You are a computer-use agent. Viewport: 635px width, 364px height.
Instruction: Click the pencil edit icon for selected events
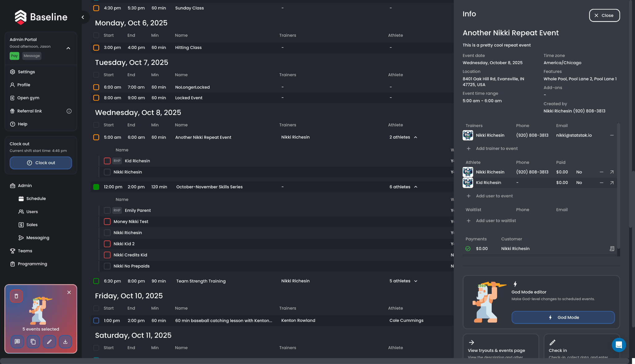click(49, 342)
